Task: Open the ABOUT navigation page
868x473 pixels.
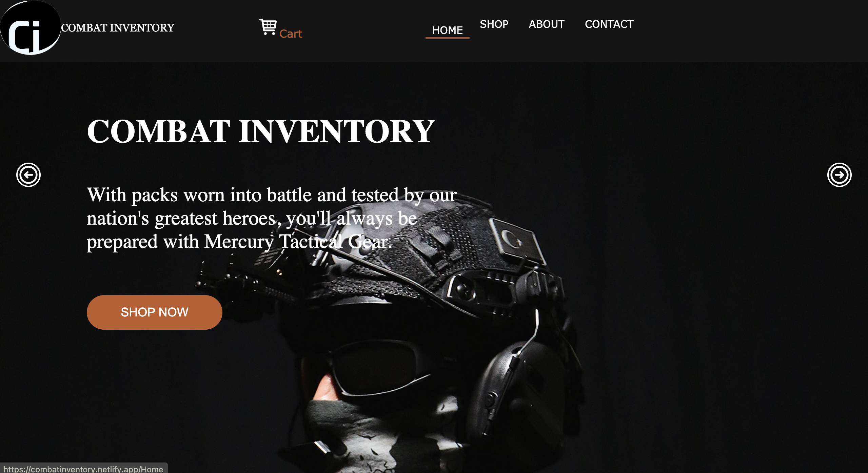Action: [x=547, y=24]
